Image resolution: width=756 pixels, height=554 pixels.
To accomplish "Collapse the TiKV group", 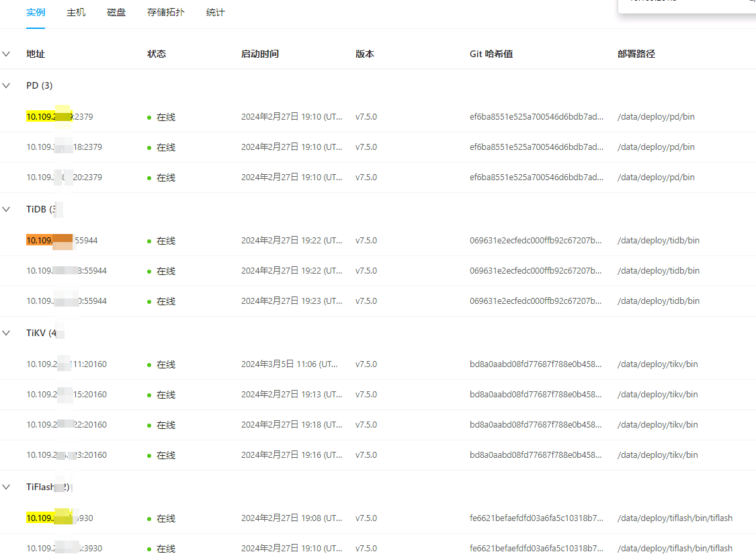I will (6, 333).
